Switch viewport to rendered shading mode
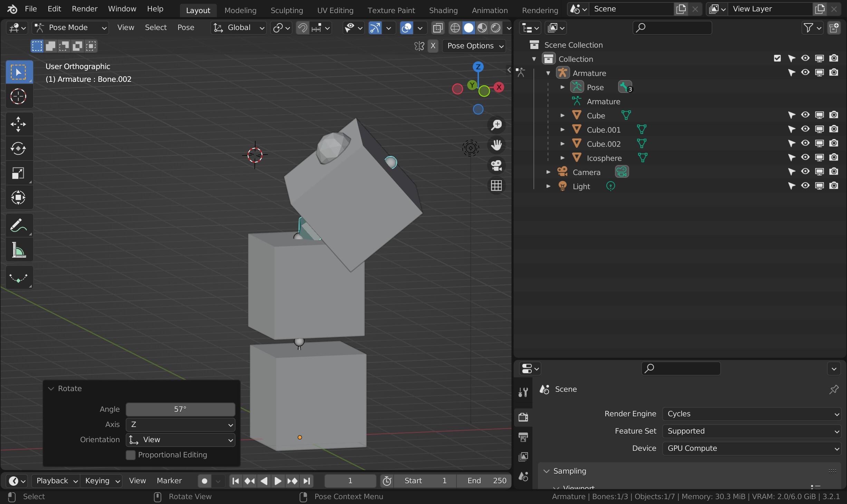Screen dimensions: 847x504 (496, 28)
